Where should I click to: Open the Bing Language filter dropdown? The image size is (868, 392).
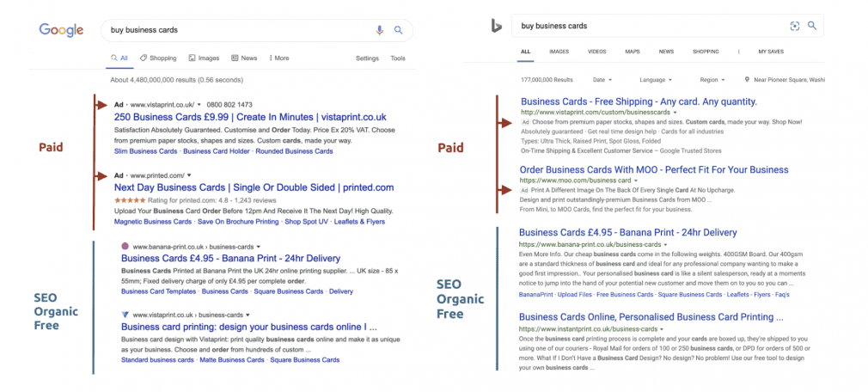(x=656, y=80)
